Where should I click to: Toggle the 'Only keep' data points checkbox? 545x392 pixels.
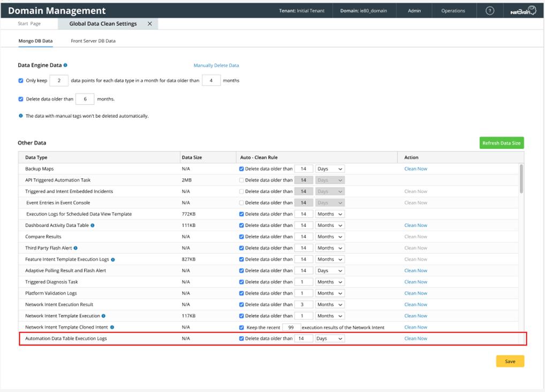point(21,81)
